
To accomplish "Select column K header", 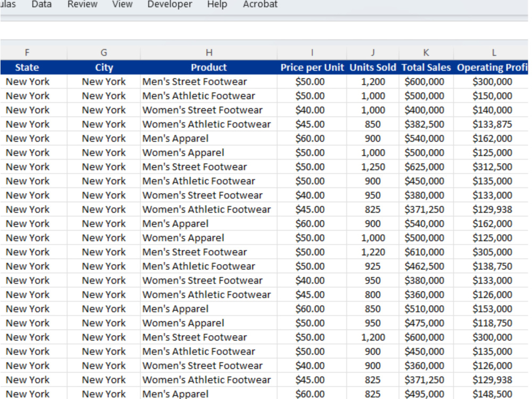I will click(x=426, y=53).
